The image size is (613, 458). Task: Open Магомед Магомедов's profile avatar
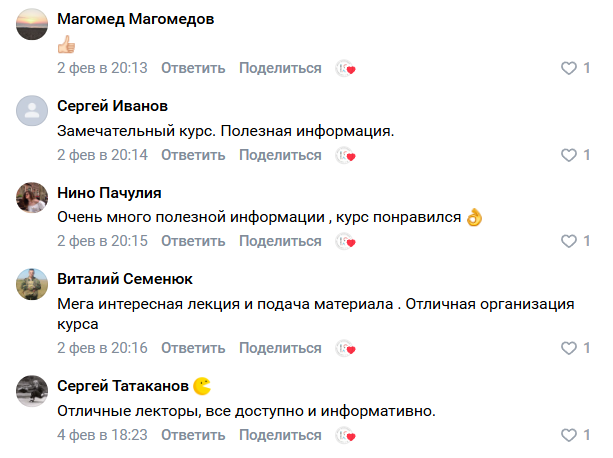[33, 23]
